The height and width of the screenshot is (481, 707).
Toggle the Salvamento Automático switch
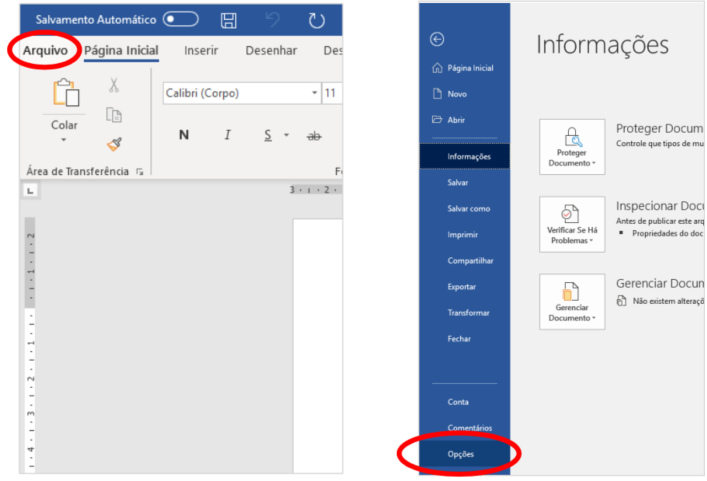coord(180,19)
